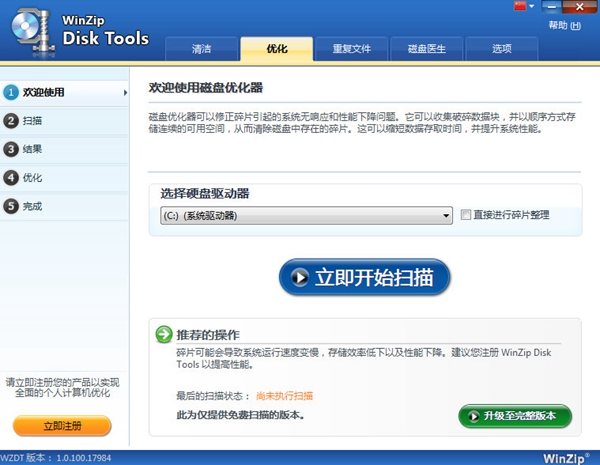600x465 pixels.
Task: Click the 此为仅提供免费扫描的版本 text
Action: (240, 415)
